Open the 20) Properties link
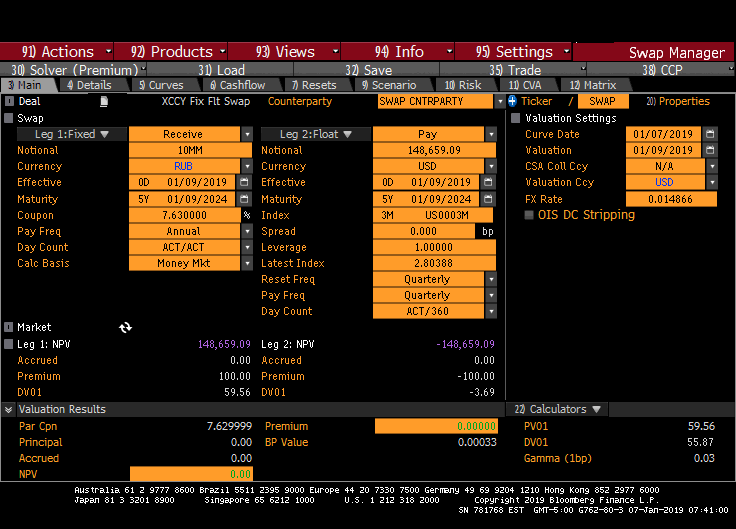Screen dimensions: 736x529 click(x=678, y=101)
